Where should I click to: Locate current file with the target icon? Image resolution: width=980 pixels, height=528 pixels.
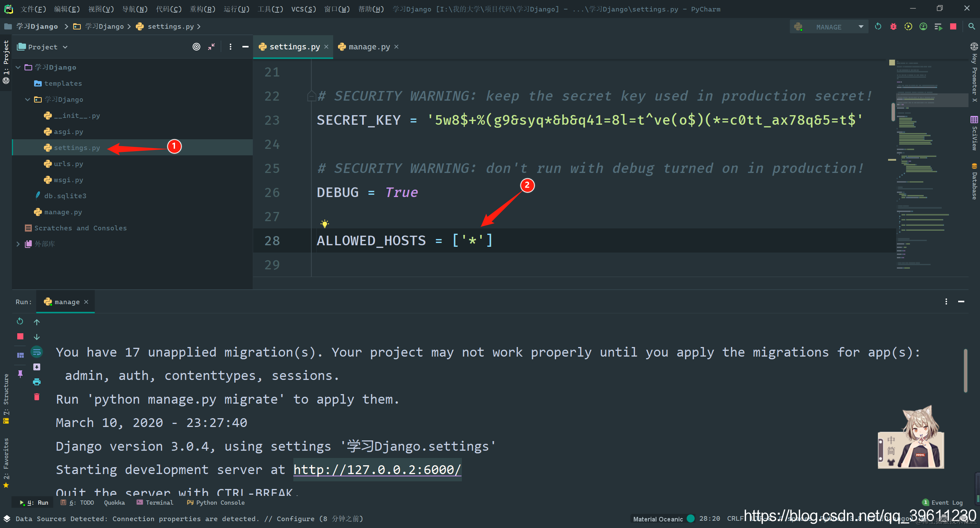pos(196,47)
